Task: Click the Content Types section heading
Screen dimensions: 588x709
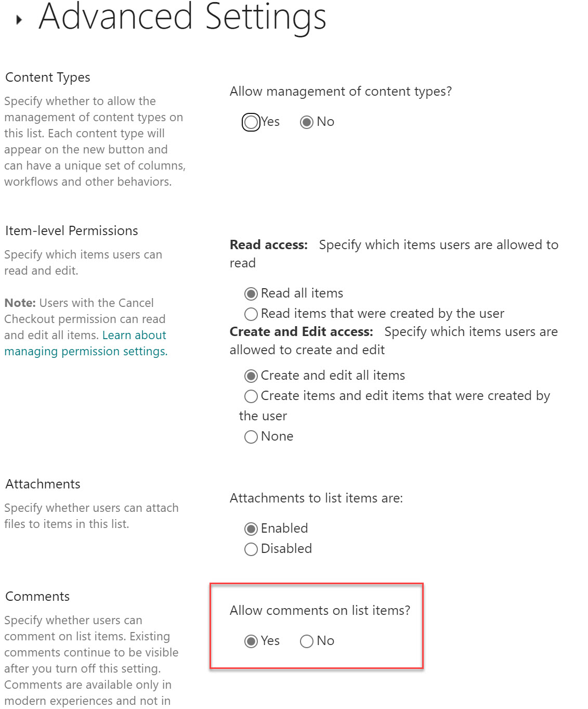Action: click(x=48, y=78)
